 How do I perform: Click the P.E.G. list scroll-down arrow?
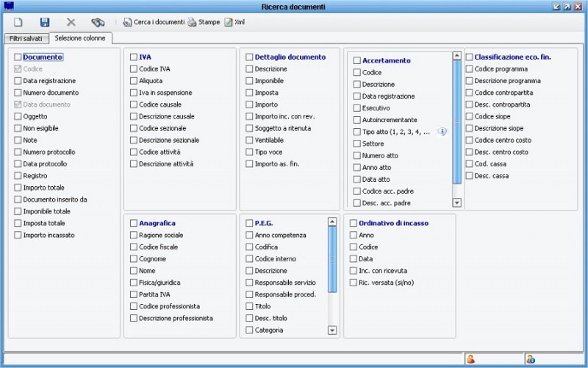pyautogui.click(x=332, y=330)
